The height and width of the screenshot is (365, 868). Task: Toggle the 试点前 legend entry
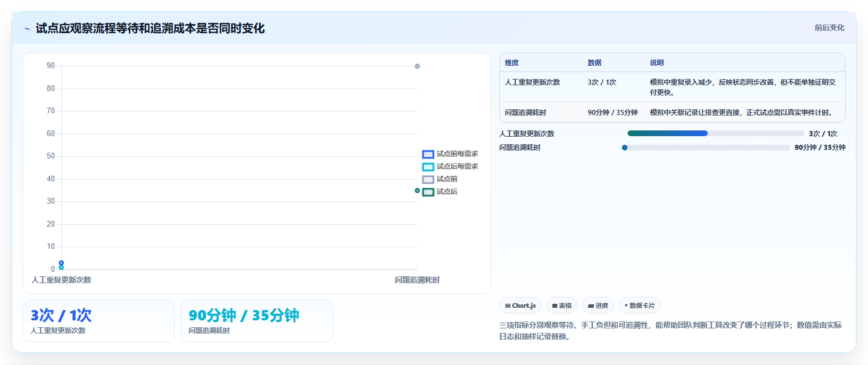440,179
